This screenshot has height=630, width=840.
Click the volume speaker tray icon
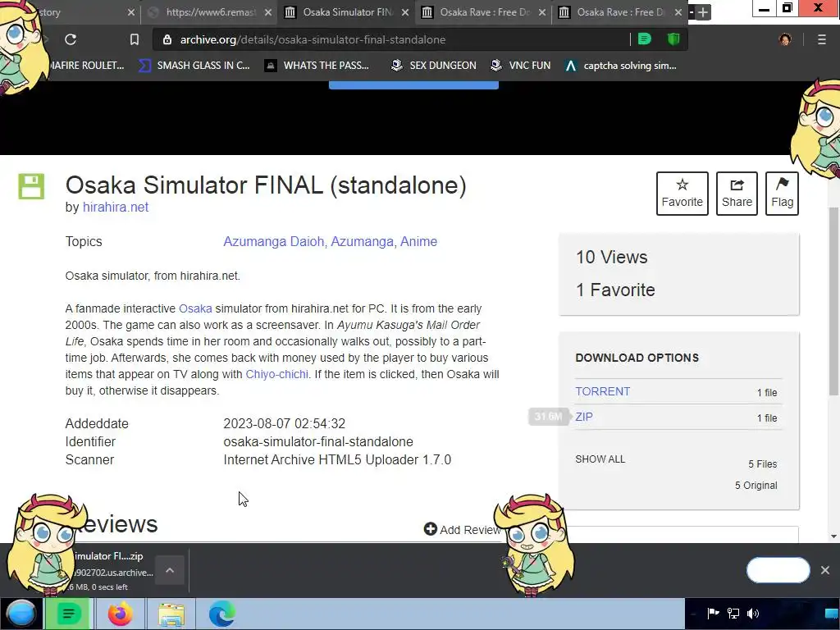tap(753, 614)
